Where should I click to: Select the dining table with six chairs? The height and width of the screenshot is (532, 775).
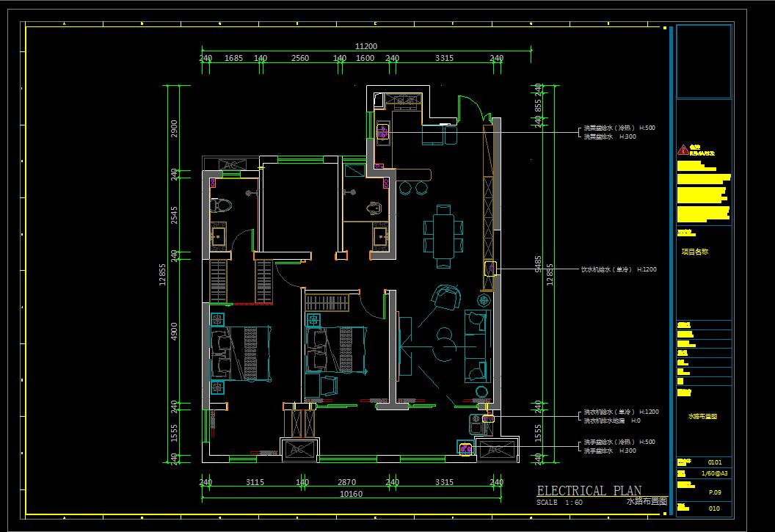coord(443,236)
